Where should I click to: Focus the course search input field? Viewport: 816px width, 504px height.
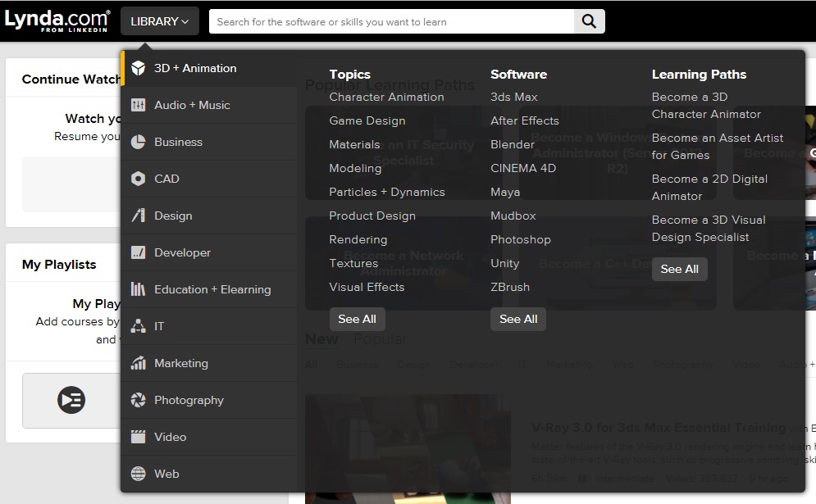(390, 21)
